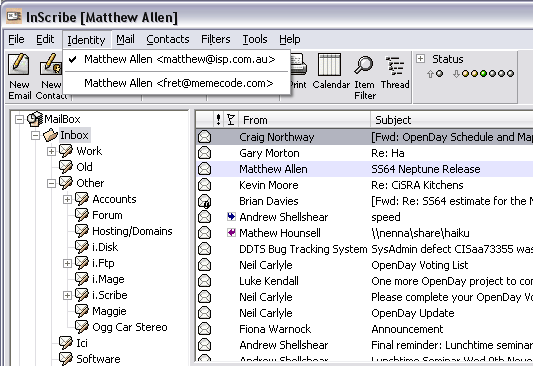Open the Item Filter tool
Image resolution: width=533 pixels, height=366 pixels.
365,76
